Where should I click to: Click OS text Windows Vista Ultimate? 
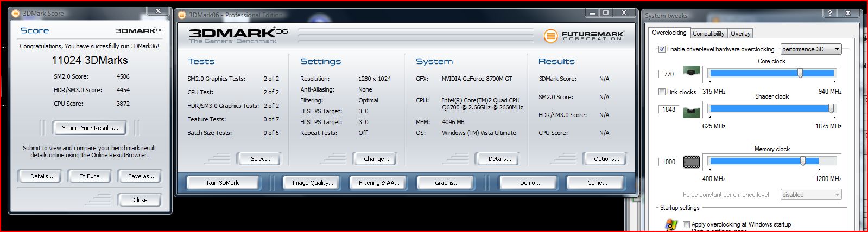point(479,133)
